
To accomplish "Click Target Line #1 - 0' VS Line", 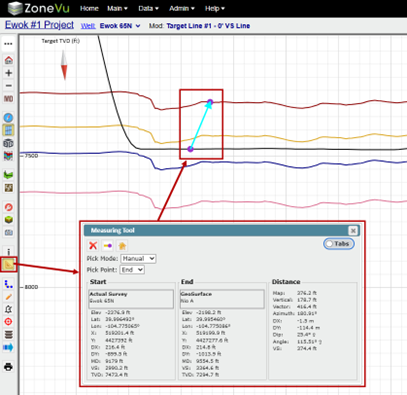I will (x=208, y=26).
